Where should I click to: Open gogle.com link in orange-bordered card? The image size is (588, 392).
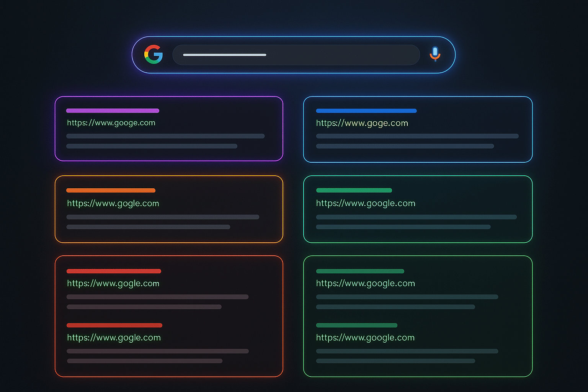(x=113, y=204)
